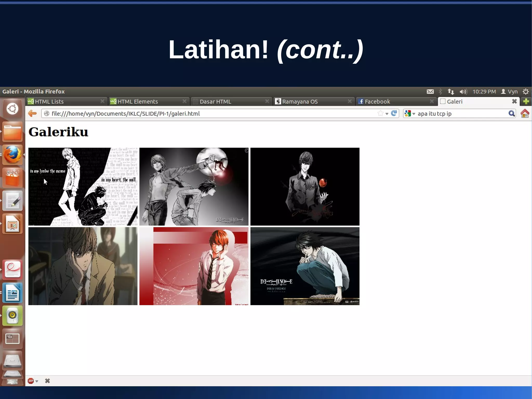Open the Files folder launcher icon
This screenshot has width=532, height=399.
point(12,132)
